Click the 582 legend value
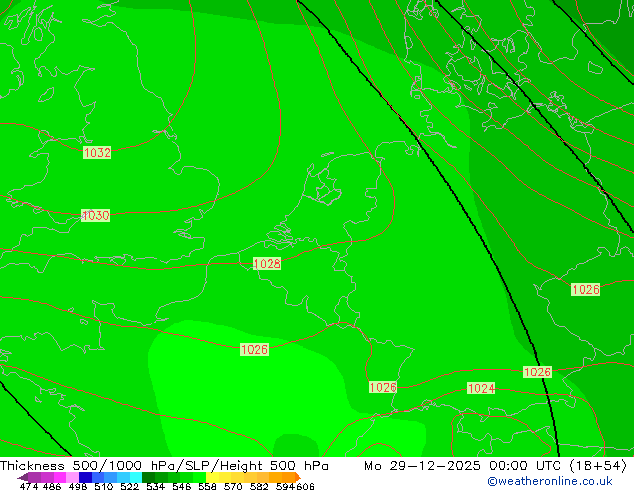This screenshot has width=634, height=490. click(259, 486)
